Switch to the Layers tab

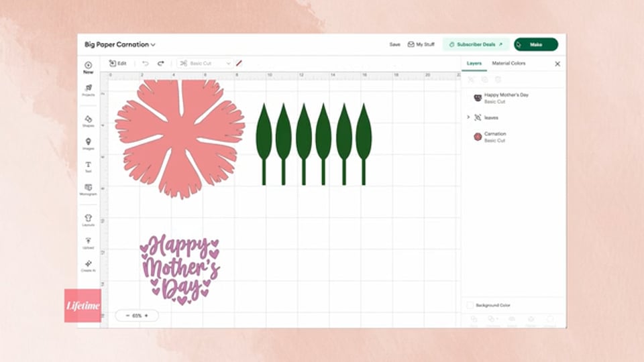coord(474,63)
